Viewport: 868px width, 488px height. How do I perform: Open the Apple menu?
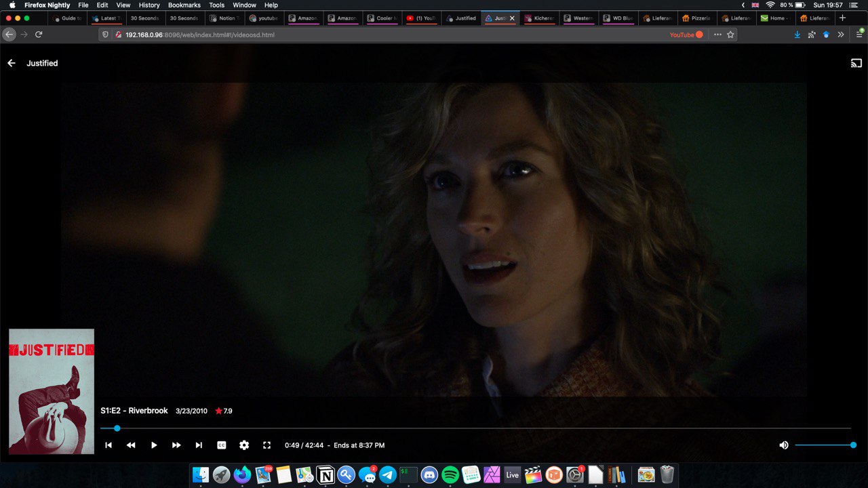(x=12, y=5)
